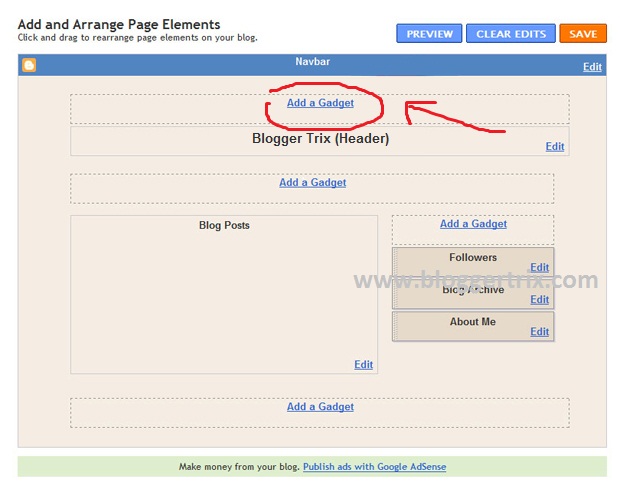Open Publish ads with Google AdSense link
Viewport: 620px width, 489px height.
coord(374,467)
